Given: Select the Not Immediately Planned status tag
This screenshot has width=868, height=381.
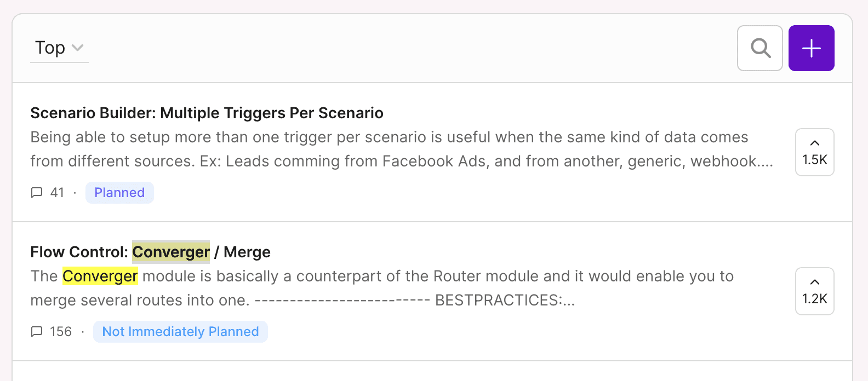Looking at the screenshot, I should coord(180,332).
